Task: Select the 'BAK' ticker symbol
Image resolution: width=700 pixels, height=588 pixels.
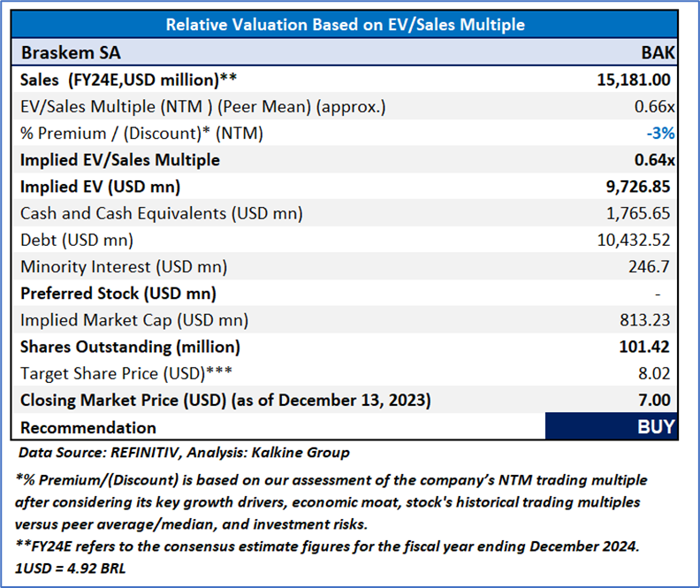Action: [x=658, y=53]
